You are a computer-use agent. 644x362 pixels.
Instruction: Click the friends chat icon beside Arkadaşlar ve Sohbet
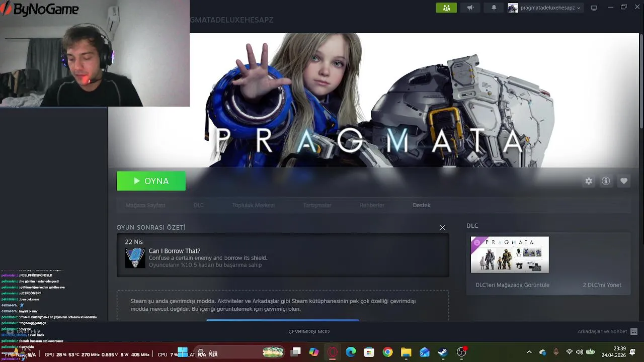(x=634, y=332)
